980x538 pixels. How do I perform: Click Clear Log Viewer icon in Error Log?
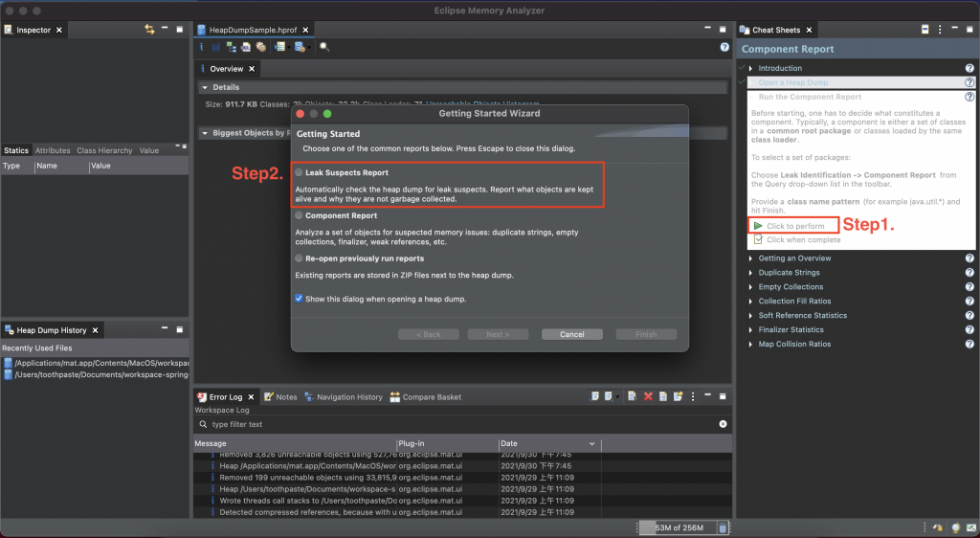click(633, 396)
